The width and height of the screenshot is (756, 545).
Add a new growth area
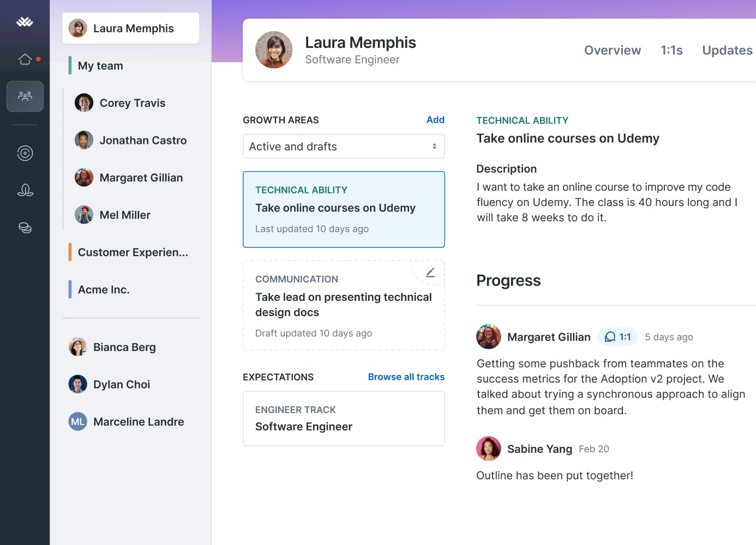click(x=435, y=119)
